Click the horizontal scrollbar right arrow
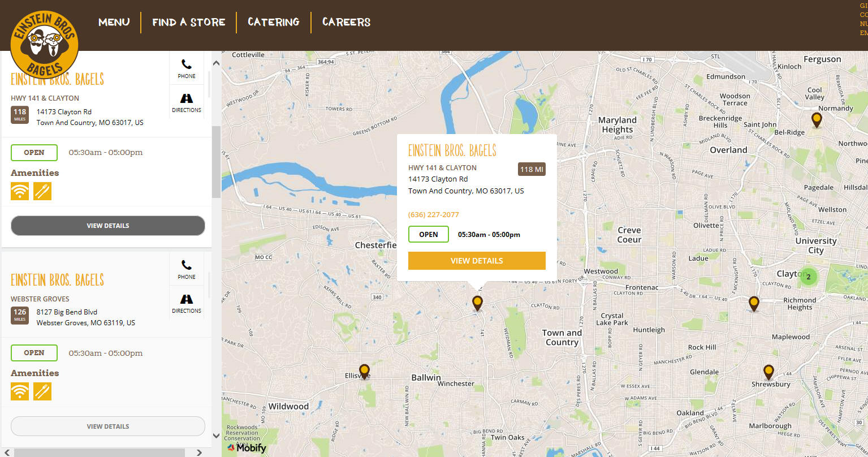The width and height of the screenshot is (868, 457). 199,452
